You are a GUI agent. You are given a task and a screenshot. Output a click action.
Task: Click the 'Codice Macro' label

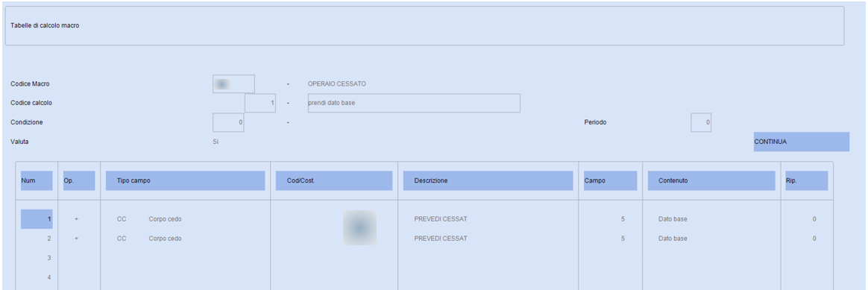click(x=30, y=84)
